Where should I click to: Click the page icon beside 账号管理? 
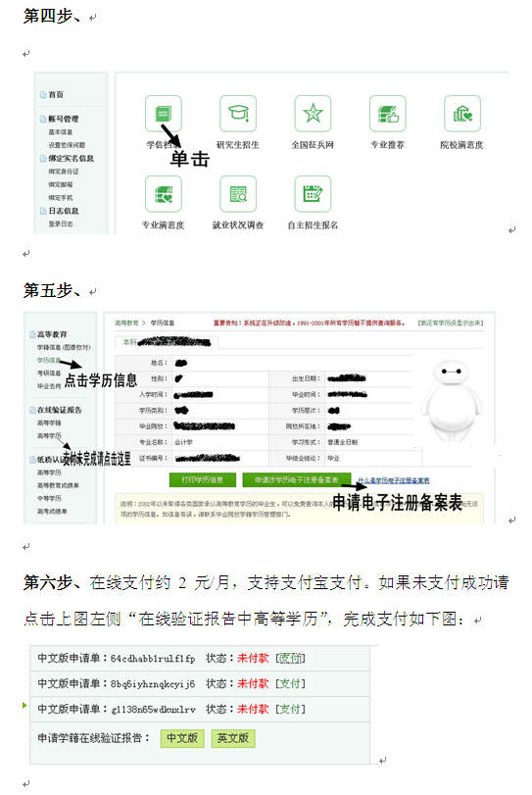click(x=43, y=120)
